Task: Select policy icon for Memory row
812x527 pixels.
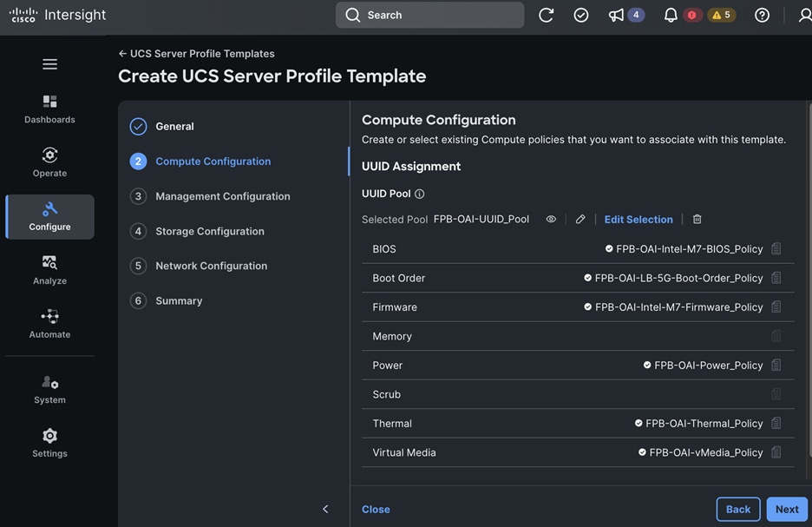Action: coord(776,336)
